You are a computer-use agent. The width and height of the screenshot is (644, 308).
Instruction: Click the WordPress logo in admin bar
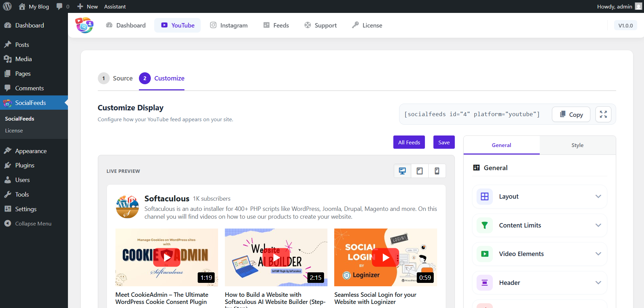coord(7,6)
